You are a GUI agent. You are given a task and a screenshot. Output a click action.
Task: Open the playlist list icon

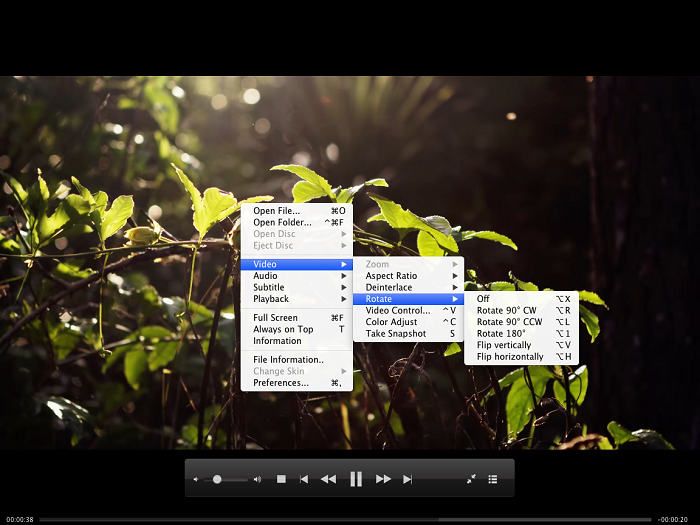click(493, 479)
